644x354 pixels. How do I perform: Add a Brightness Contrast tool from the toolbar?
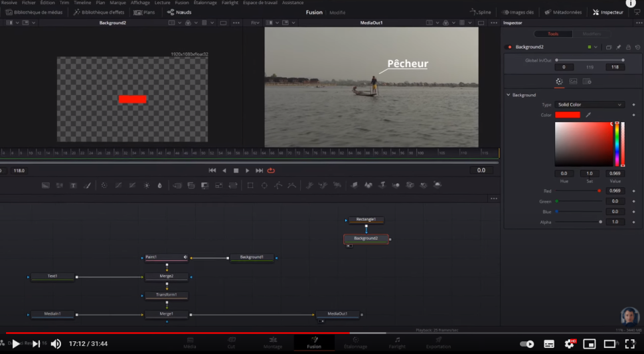coord(147,185)
